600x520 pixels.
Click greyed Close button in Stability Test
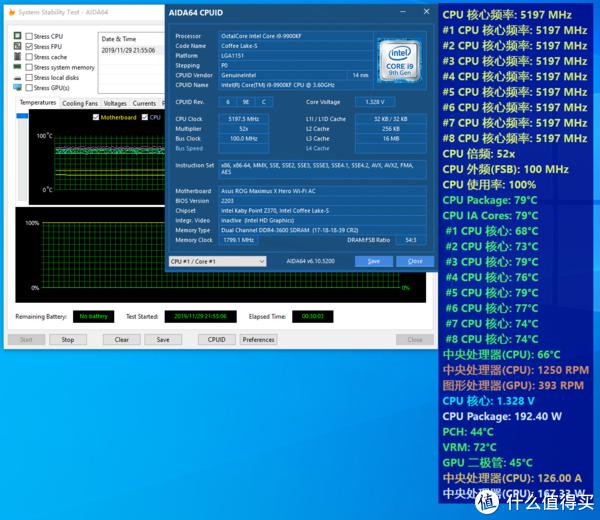tap(415, 340)
